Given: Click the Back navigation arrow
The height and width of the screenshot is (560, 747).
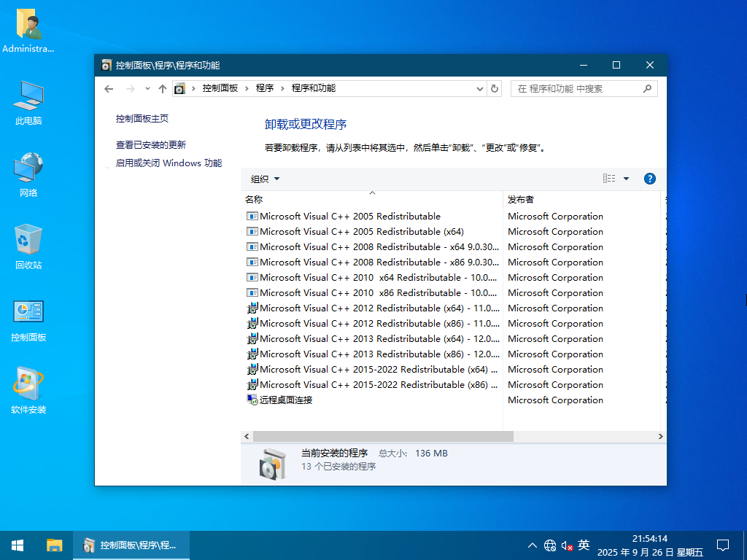Looking at the screenshot, I should pyautogui.click(x=109, y=88).
